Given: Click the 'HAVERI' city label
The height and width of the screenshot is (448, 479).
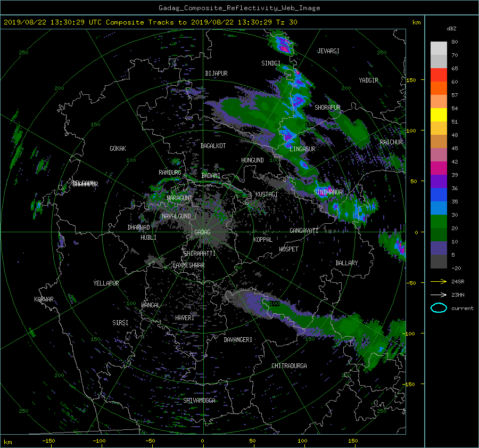Looking at the screenshot, I should [x=185, y=318].
